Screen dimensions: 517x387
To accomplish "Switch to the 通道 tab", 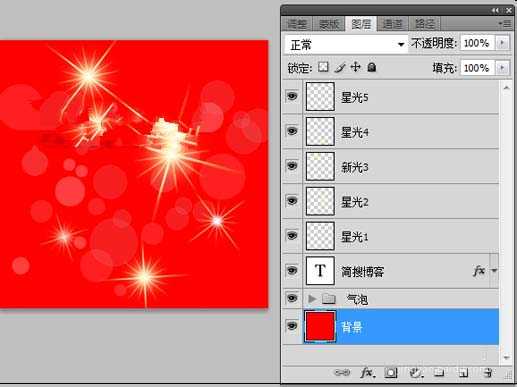I will click(x=392, y=24).
